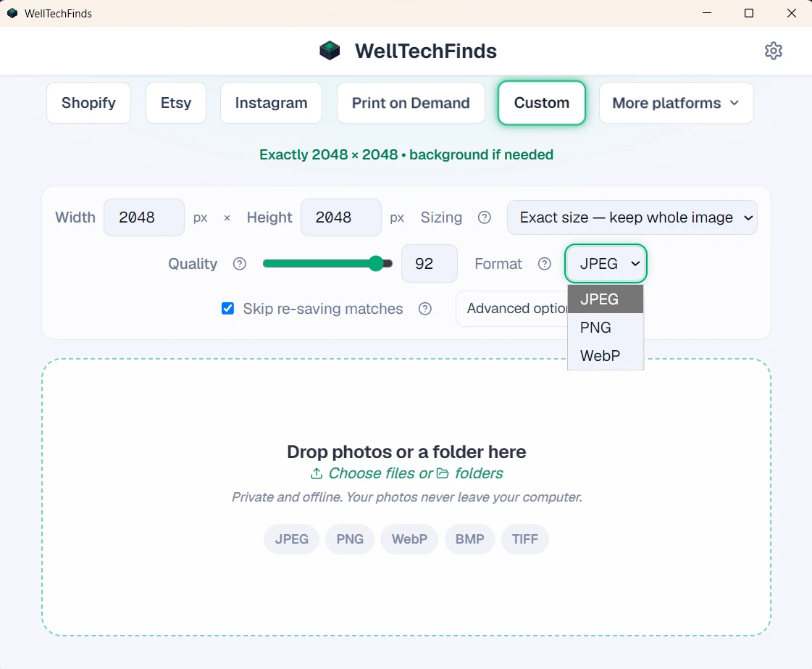This screenshot has width=812, height=669.
Task: Click the WellTechFinds header title
Action: click(x=426, y=51)
